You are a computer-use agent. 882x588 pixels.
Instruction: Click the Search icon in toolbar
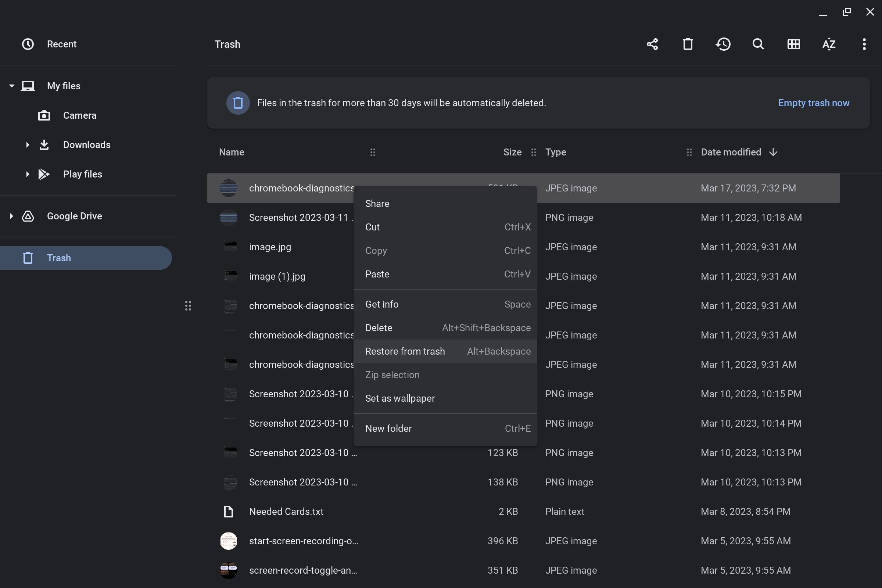click(758, 43)
